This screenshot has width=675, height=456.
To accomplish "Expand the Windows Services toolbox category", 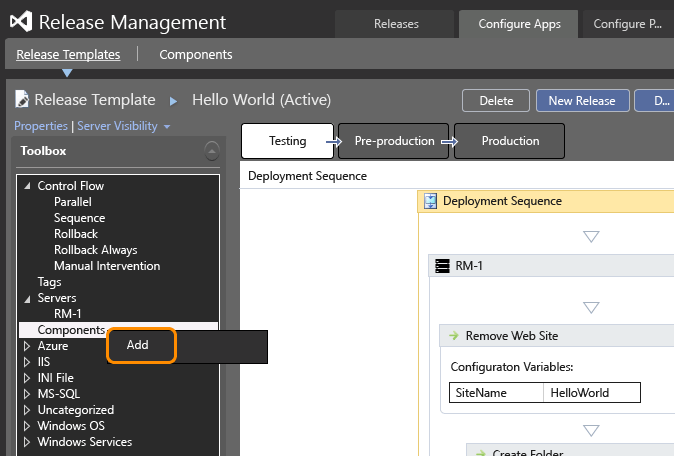I will pos(27,441).
